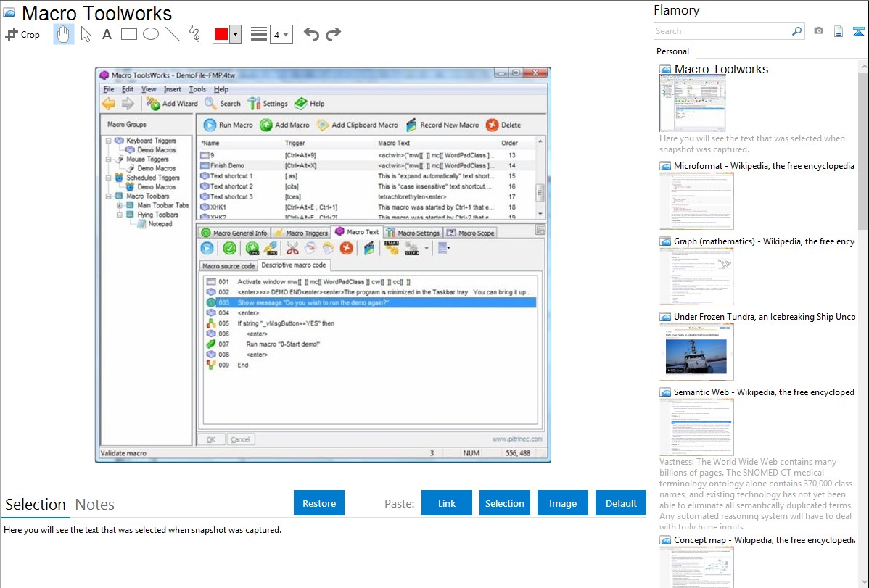This screenshot has width=869, height=588.
Task: Click the Paste Selection button
Action: pyautogui.click(x=504, y=503)
